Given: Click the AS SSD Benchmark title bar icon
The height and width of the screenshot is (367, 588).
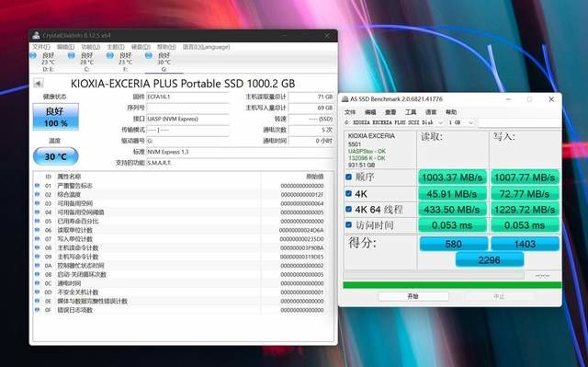Looking at the screenshot, I should point(345,99).
